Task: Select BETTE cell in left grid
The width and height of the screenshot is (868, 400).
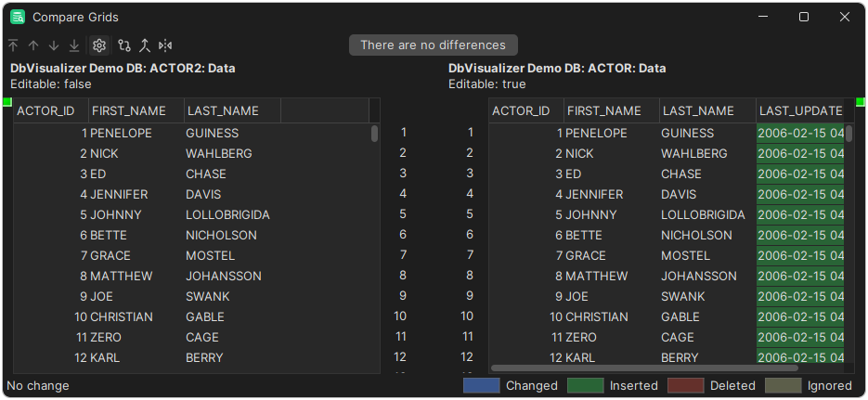Action: click(x=136, y=236)
